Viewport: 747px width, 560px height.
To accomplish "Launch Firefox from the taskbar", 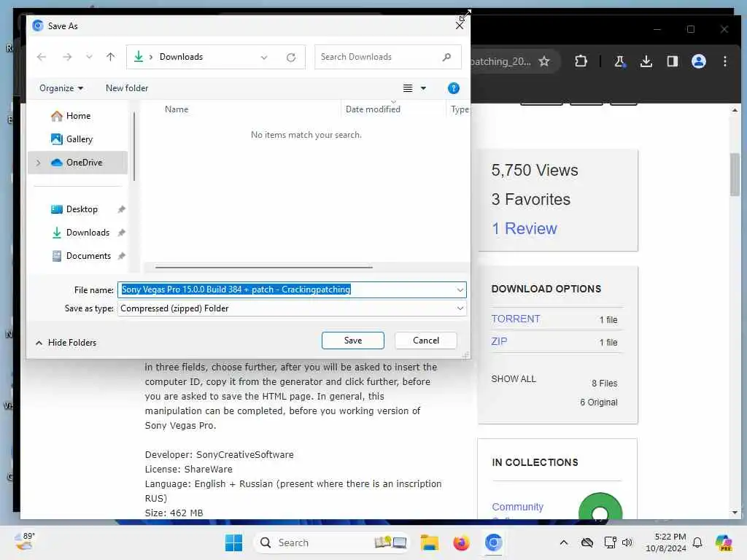I will (461, 542).
